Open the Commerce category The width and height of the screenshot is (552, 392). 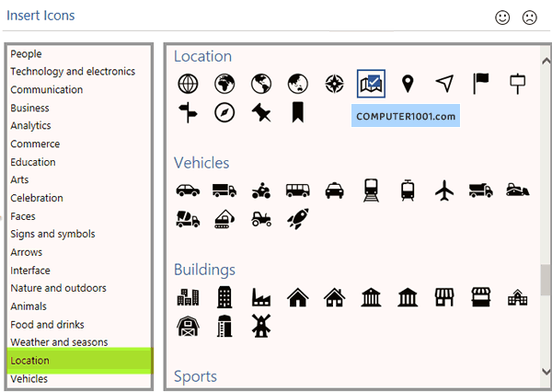point(35,144)
